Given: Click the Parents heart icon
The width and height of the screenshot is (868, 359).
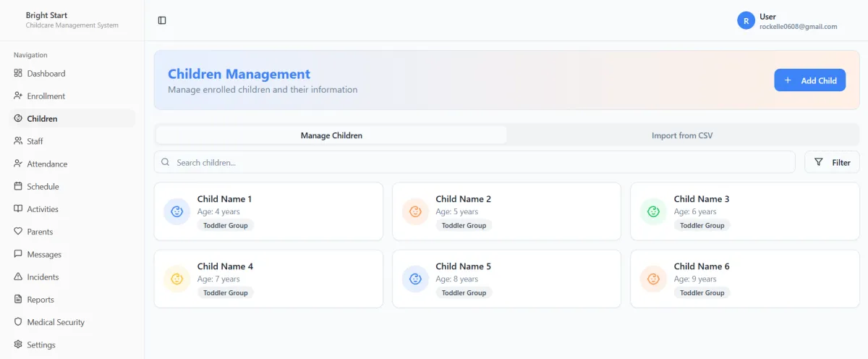Looking at the screenshot, I should point(18,232).
